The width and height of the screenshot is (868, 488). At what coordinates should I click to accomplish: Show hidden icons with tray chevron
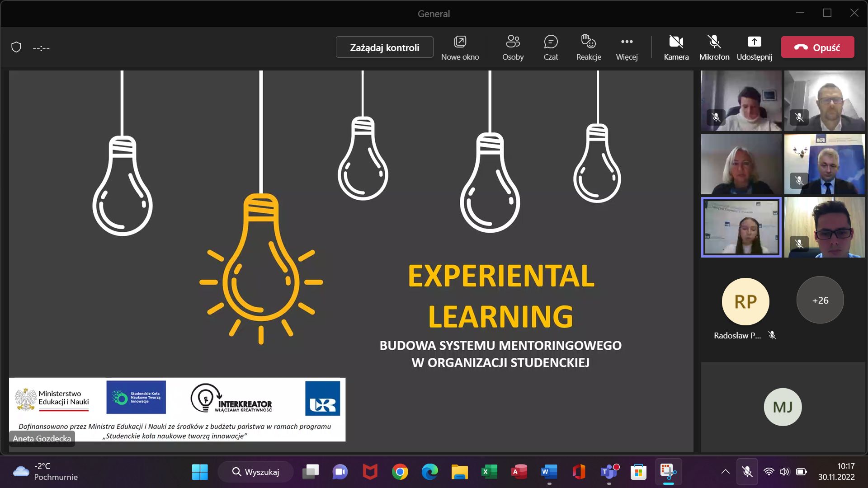(725, 472)
